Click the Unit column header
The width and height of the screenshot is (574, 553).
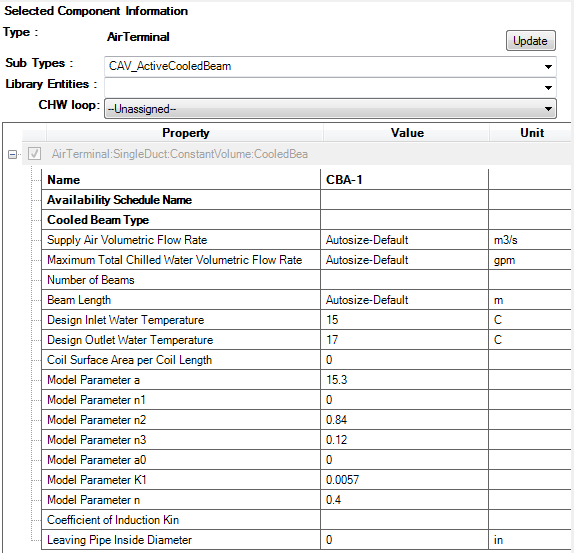(531, 132)
